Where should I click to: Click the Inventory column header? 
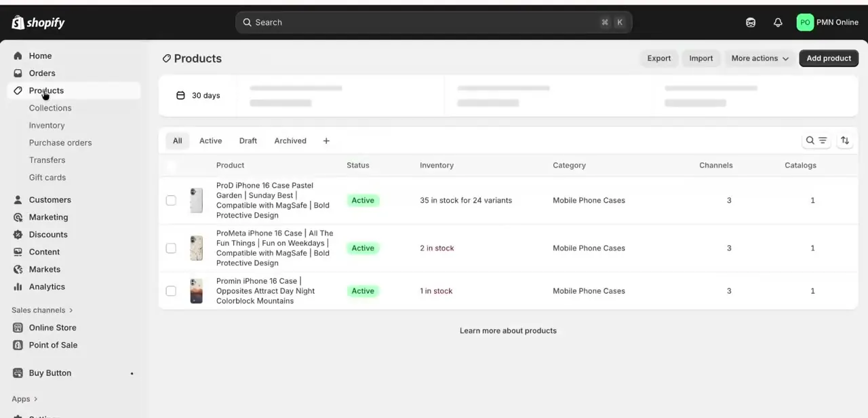click(437, 166)
